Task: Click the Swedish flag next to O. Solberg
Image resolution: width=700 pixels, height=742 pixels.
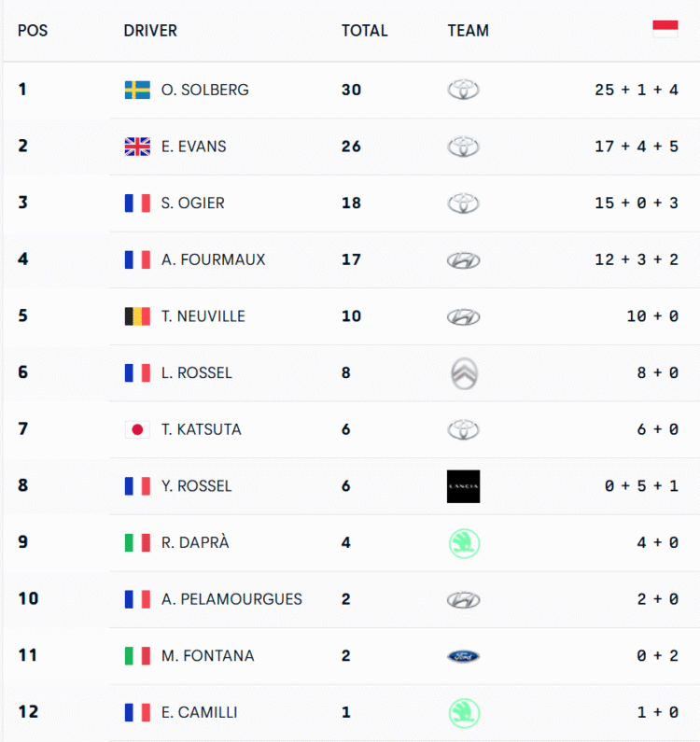Action: pos(137,90)
